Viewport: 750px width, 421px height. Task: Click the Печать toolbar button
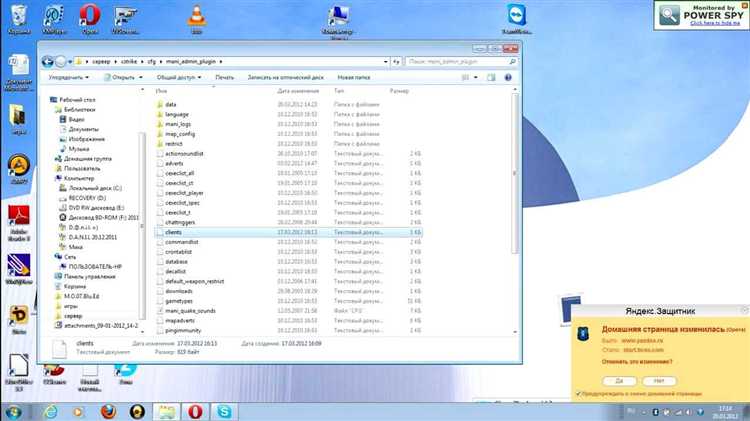(225, 76)
